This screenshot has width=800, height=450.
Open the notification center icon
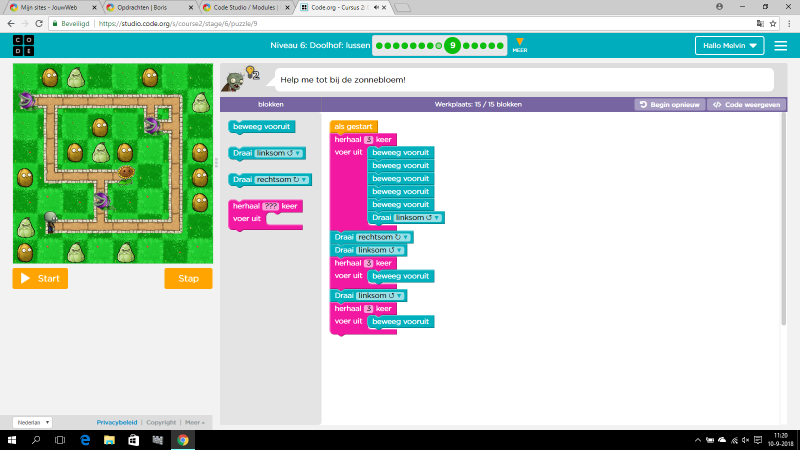coord(758,440)
